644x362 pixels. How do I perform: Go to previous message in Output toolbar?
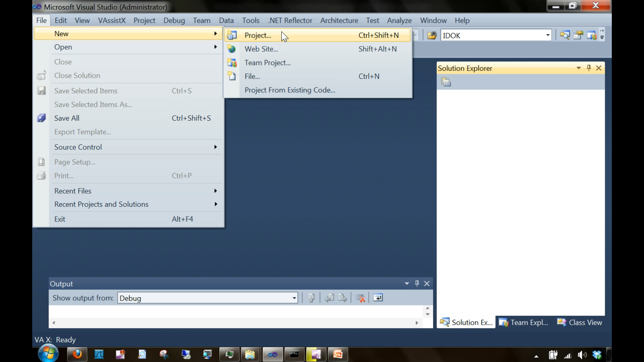point(329,298)
